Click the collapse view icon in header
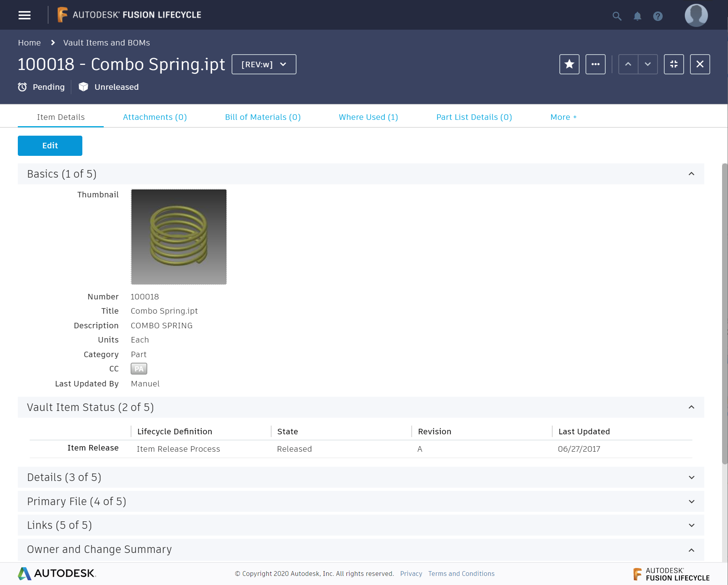The image size is (728, 585). 674,64
